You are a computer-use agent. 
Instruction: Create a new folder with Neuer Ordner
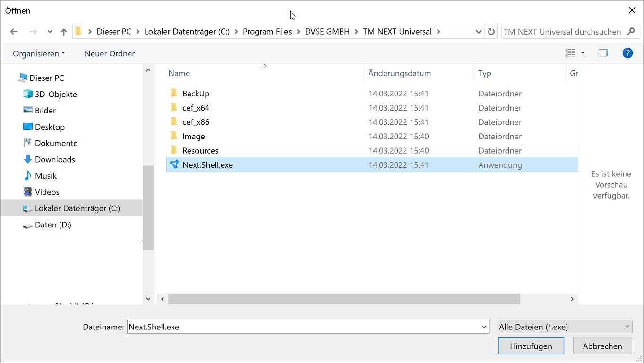point(110,53)
